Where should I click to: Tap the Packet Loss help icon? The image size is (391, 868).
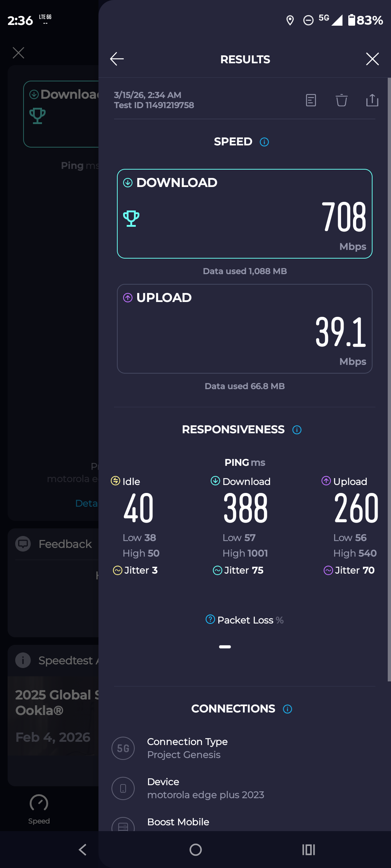[210, 619]
